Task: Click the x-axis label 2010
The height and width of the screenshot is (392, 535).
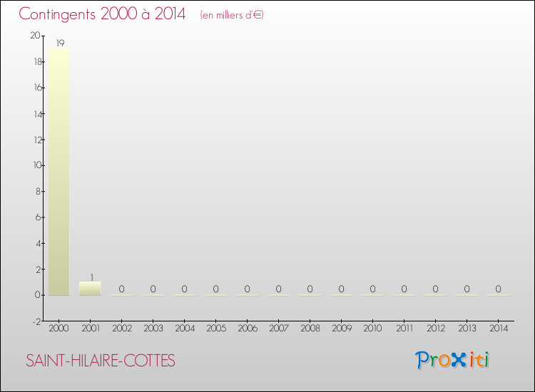Action: [372, 329]
